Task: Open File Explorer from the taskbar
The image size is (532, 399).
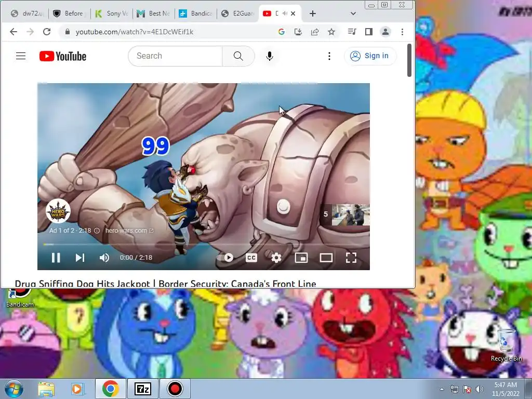Action: [x=46, y=389]
